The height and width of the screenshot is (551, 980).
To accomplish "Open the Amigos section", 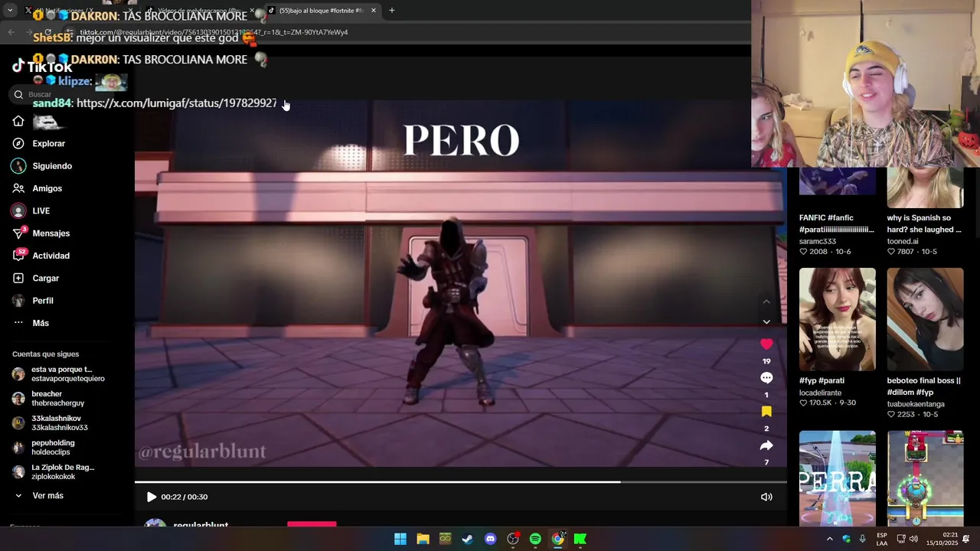I will click(x=37, y=188).
